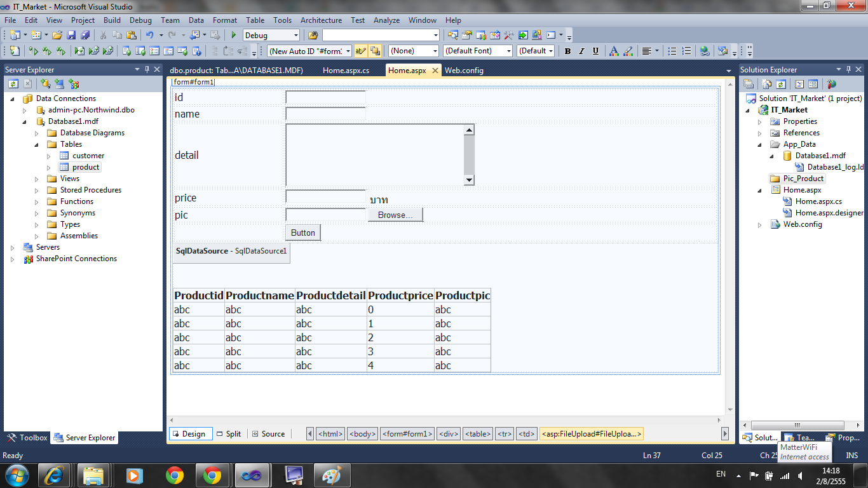Viewport: 868px width, 488px height.
Task: Expand the Stored Procedures folder
Action: click(37, 190)
